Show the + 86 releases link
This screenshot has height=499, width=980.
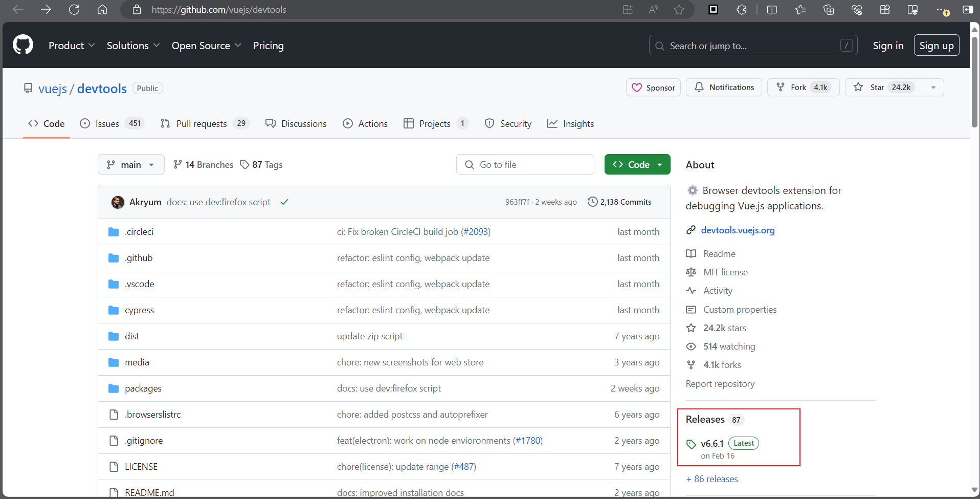pyautogui.click(x=712, y=479)
